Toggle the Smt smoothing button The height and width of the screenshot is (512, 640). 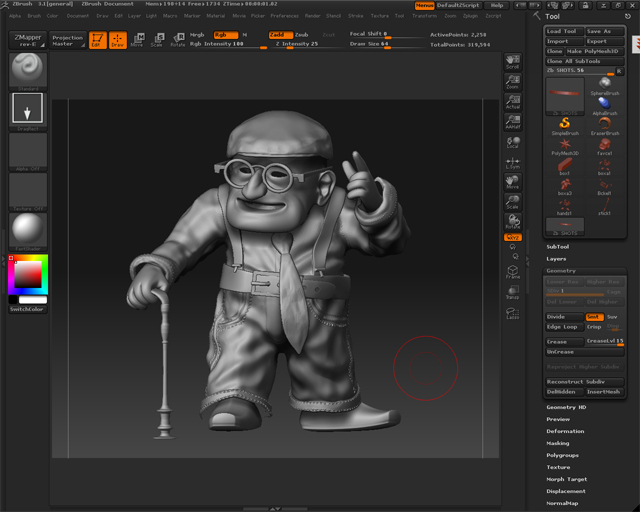(593, 316)
